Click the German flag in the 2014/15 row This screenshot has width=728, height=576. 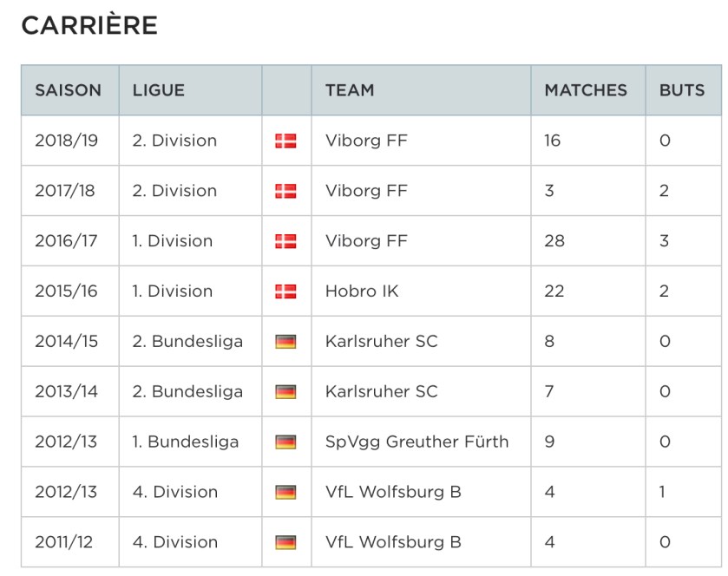click(285, 342)
